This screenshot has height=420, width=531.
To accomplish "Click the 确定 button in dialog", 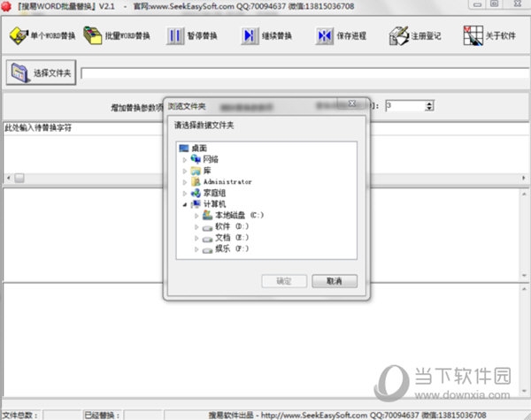I will 284,281.
